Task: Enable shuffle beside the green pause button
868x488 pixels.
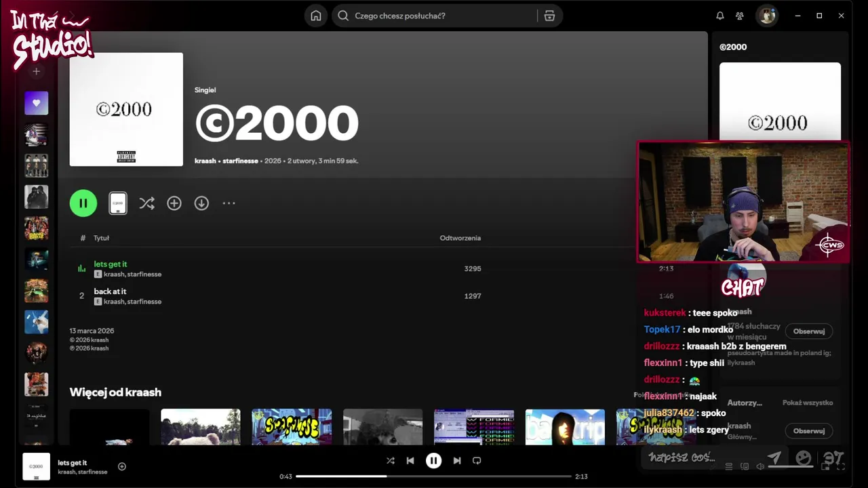Action: [146, 203]
